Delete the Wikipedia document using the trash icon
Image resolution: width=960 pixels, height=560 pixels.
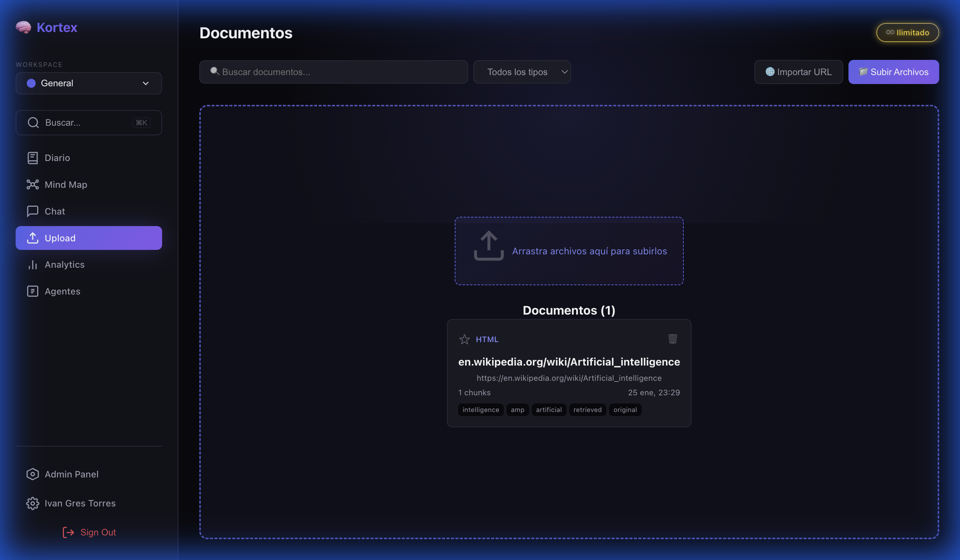click(672, 339)
